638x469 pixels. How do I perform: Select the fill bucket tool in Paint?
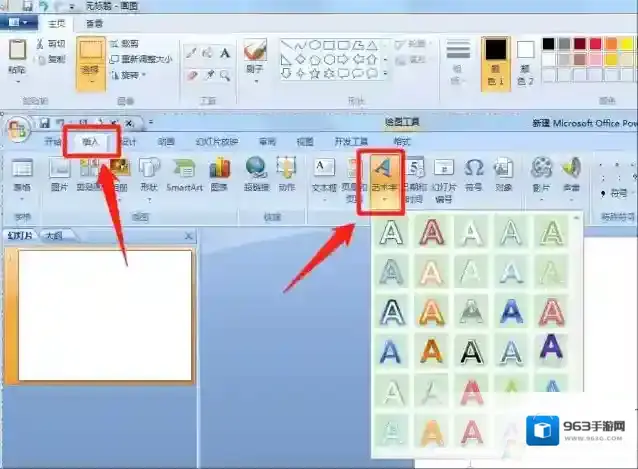(208, 53)
